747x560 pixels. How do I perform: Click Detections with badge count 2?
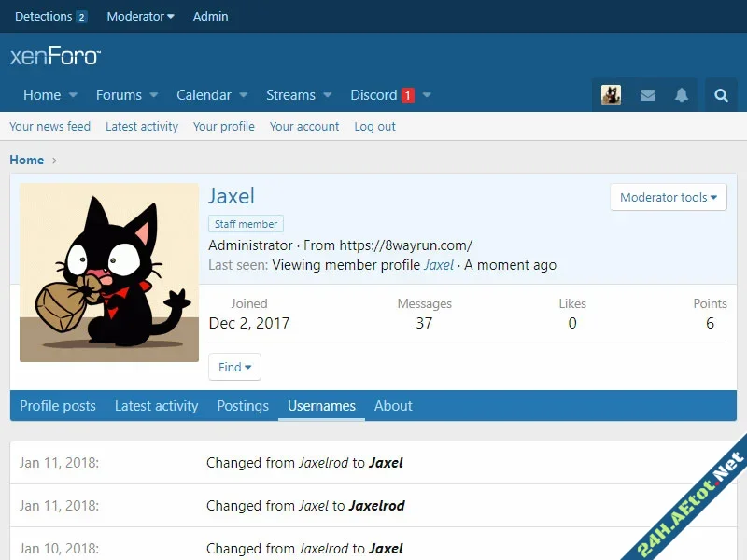50,16
